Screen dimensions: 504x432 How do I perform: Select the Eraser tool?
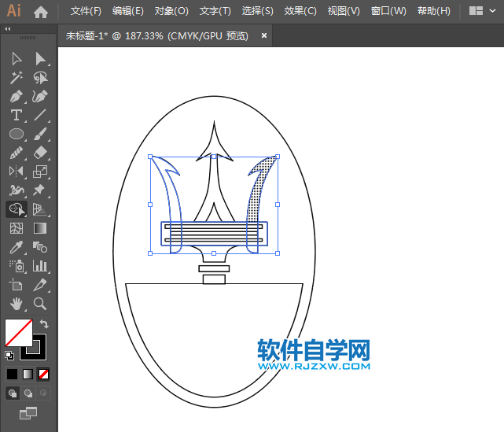[x=40, y=153]
